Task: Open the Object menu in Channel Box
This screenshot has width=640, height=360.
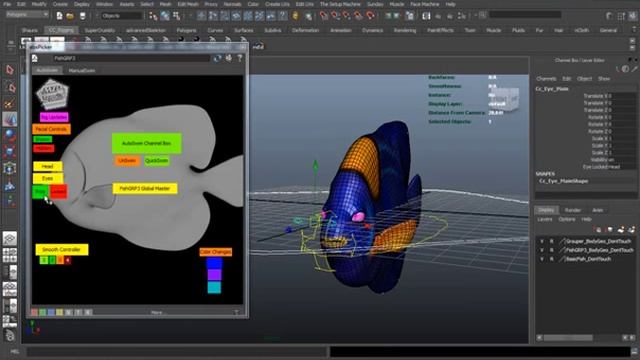Action: 584,78
